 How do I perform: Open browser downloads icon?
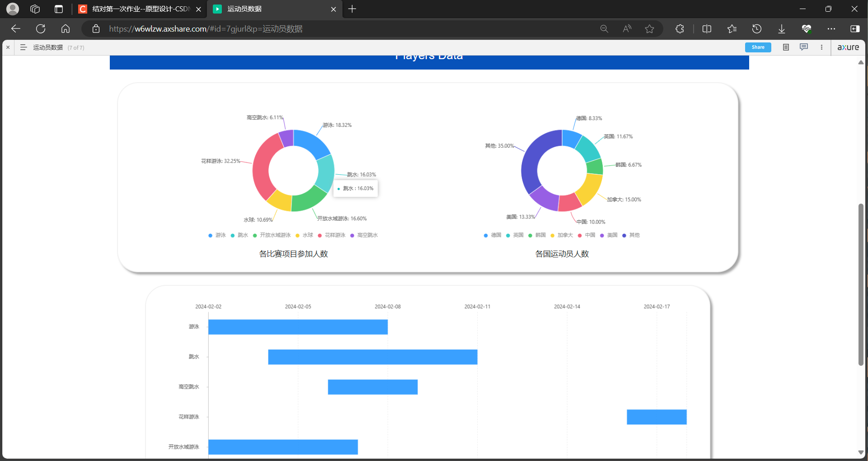coord(781,29)
